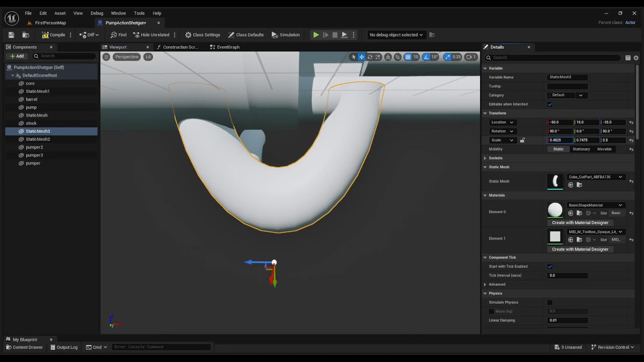644x362 pixels.
Task: Save the blueprint with the floppy icon
Action: (x=11, y=35)
